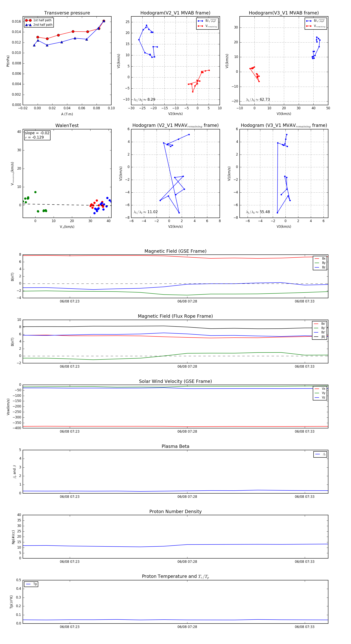The width and height of the screenshot is (351, 644).
Task: Click the V_remaining legend in V3_V1 MVAB hodogram
Action: 316,26
